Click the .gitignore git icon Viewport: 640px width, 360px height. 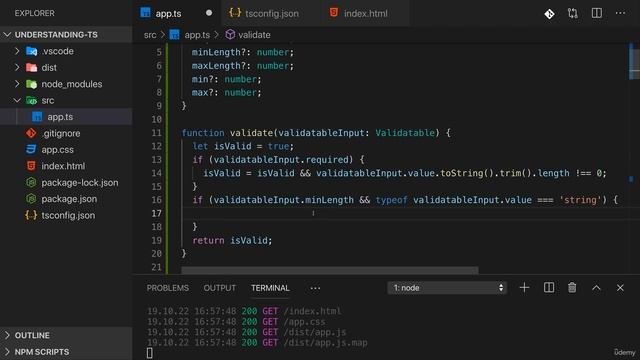point(31,133)
